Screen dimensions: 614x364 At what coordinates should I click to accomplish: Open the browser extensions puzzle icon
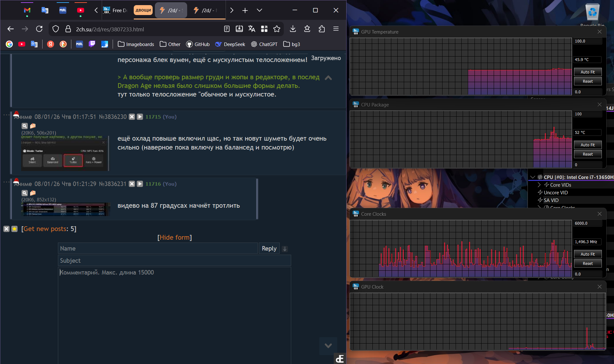pyautogui.click(x=322, y=29)
